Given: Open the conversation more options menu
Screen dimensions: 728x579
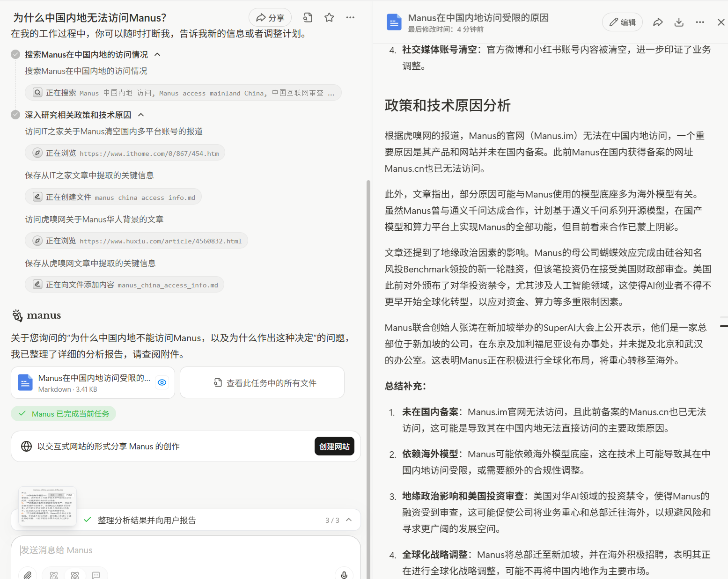Looking at the screenshot, I should click(350, 18).
